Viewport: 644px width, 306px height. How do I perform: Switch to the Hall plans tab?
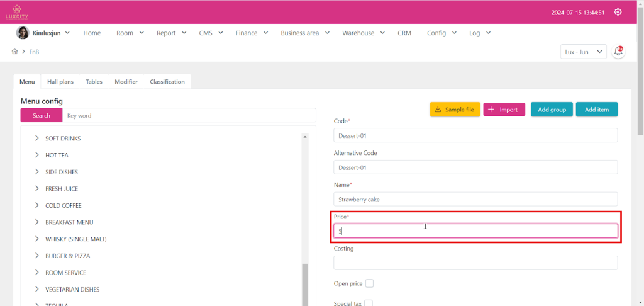60,82
